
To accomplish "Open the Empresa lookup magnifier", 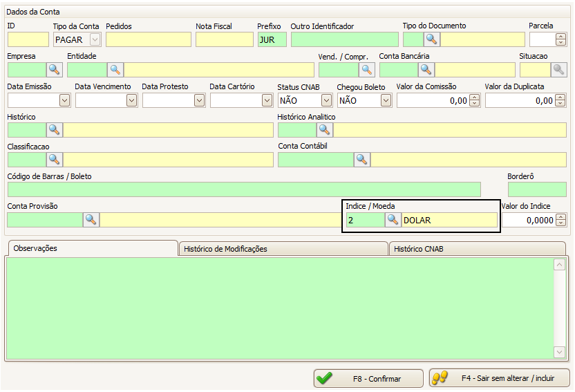I will [x=55, y=69].
